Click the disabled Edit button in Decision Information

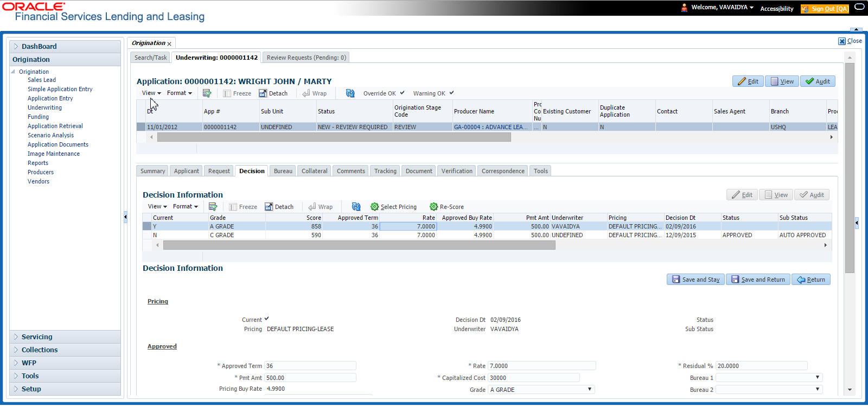(742, 195)
